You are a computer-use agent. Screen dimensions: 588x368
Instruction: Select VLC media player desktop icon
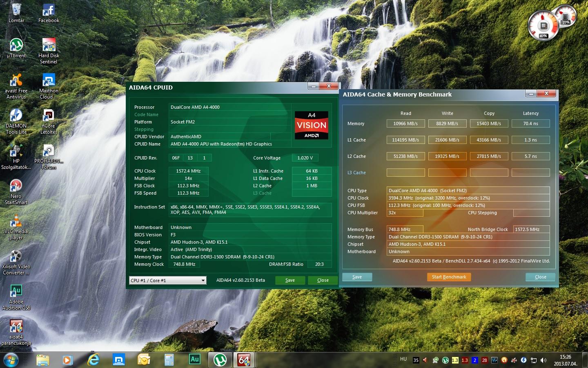coord(16,227)
